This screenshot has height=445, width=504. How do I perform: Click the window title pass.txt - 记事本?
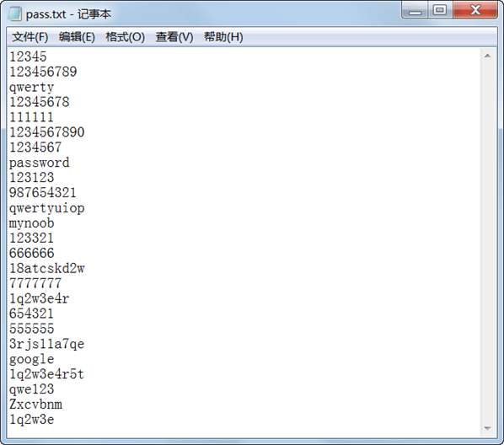(68, 14)
